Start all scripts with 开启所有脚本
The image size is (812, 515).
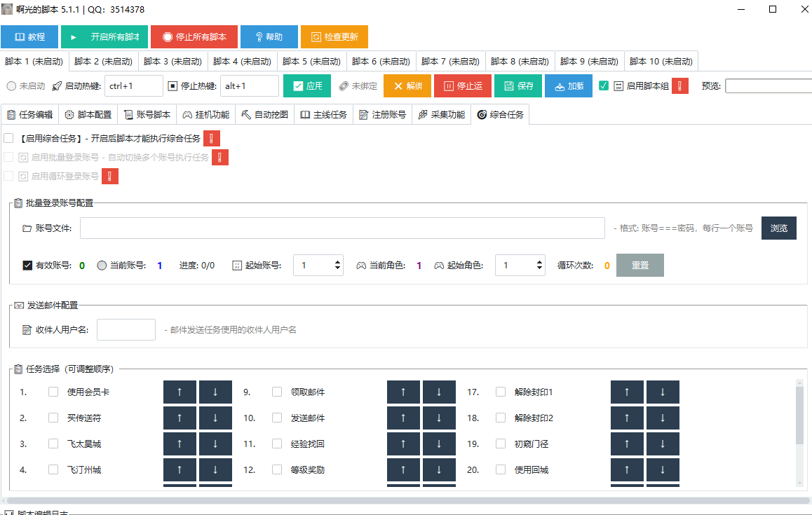tap(104, 36)
